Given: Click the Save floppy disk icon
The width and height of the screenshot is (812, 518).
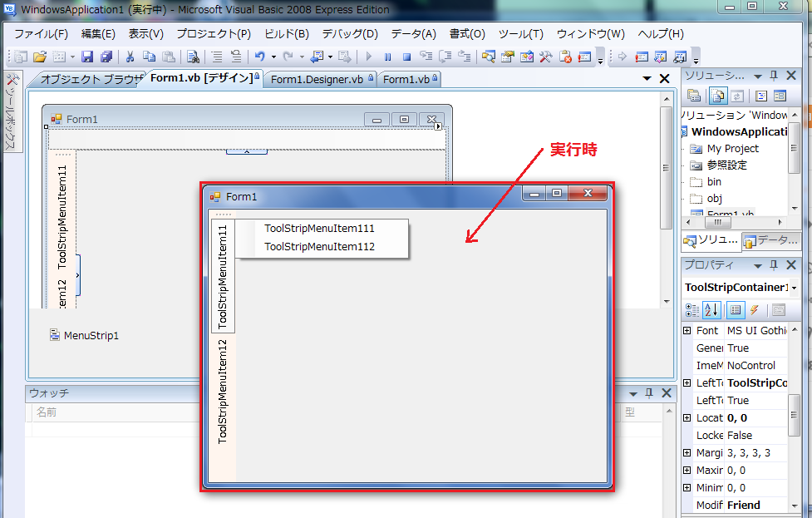Looking at the screenshot, I should [x=87, y=57].
